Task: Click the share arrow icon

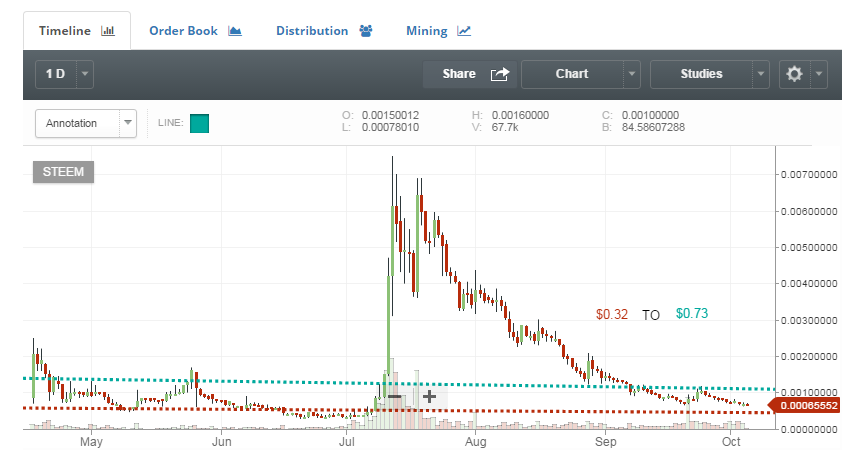Action: [499, 74]
